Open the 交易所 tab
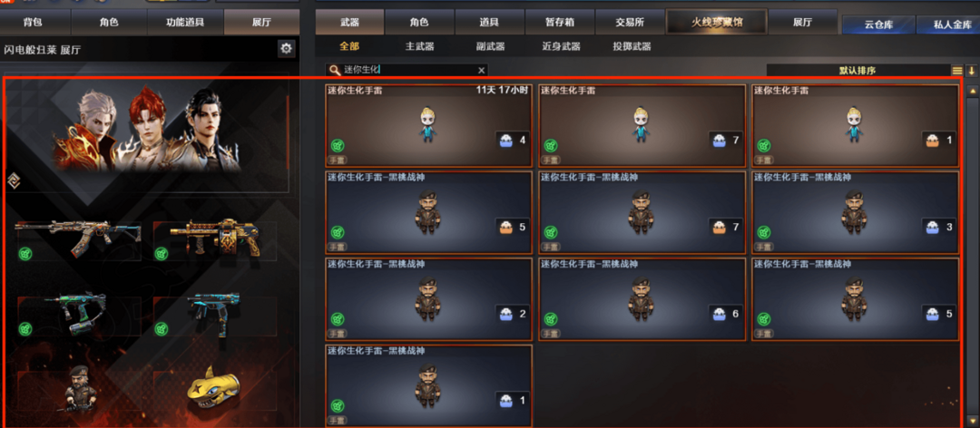Screen dimensions: 980x428 click(630, 23)
